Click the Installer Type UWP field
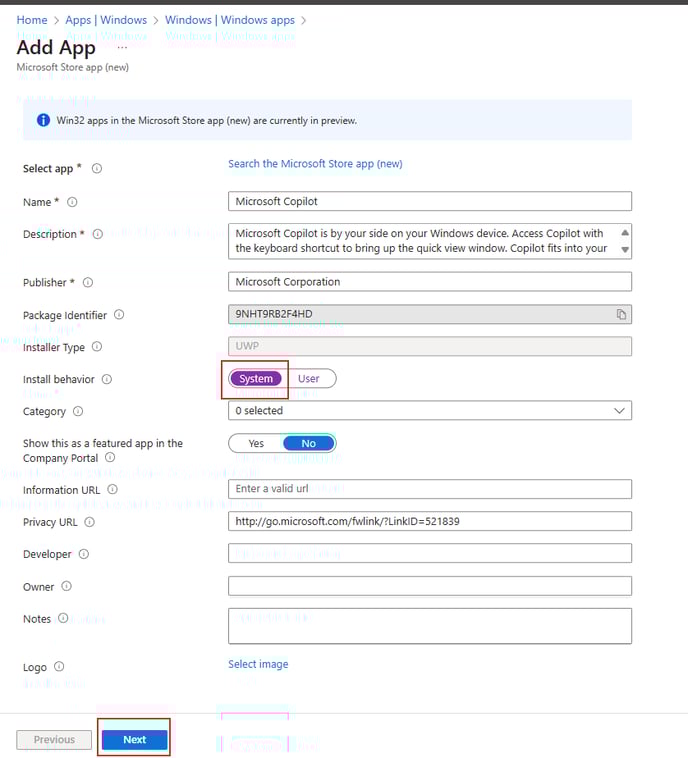The width and height of the screenshot is (688, 758). pyautogui.click(x=430, y=346)
